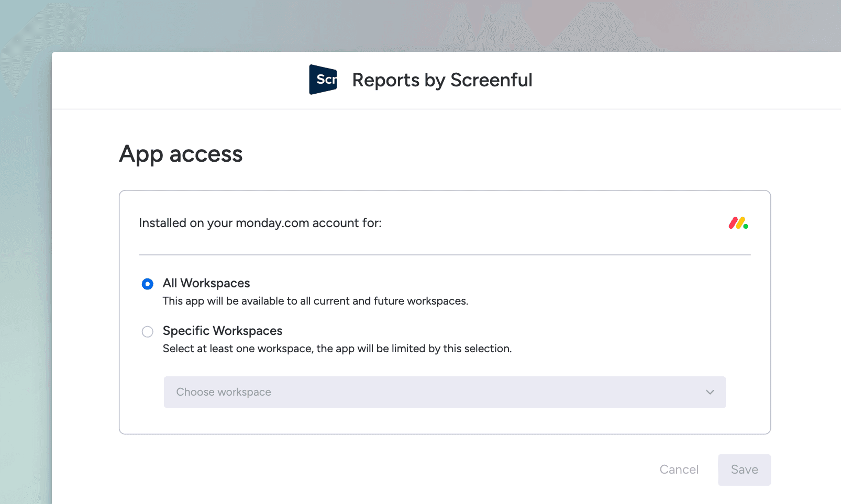Click the "Reports by Screenful" title
The image size is (841, 504).
[442, 80]
